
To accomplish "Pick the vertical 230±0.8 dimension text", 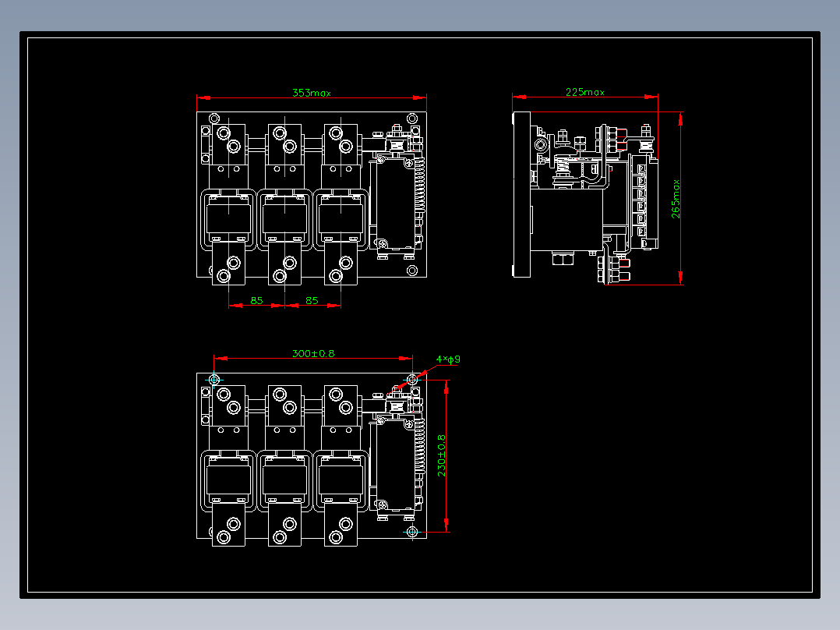I will 441,455.
